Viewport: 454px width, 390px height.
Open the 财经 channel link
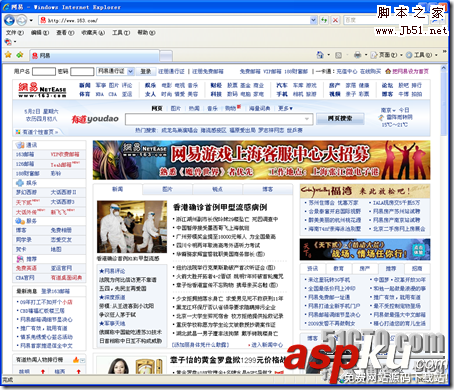tap(216, 85)
